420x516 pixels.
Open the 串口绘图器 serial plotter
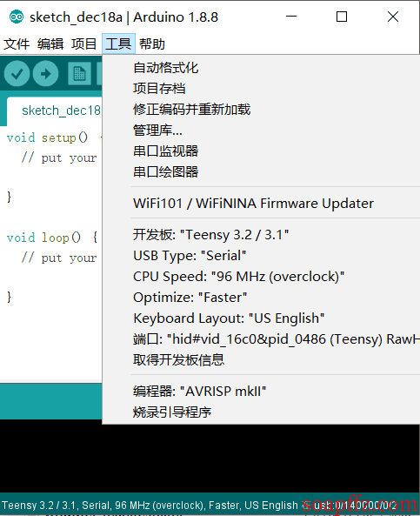click(261, 171)
